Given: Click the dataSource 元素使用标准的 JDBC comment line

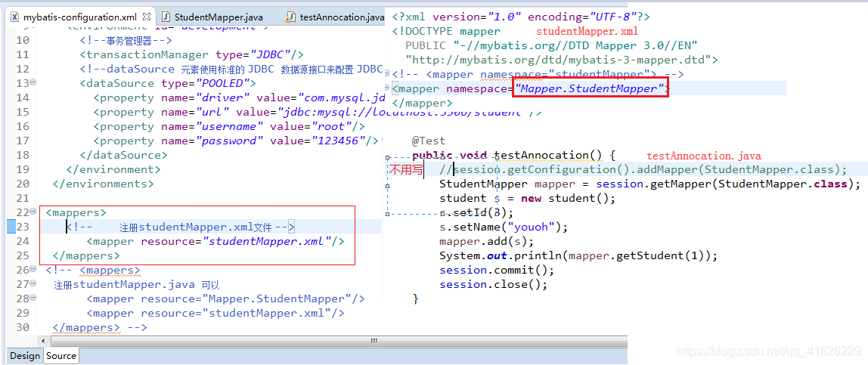Looking at the screenshot, I should pyautogui.click(x=231, y=69).
